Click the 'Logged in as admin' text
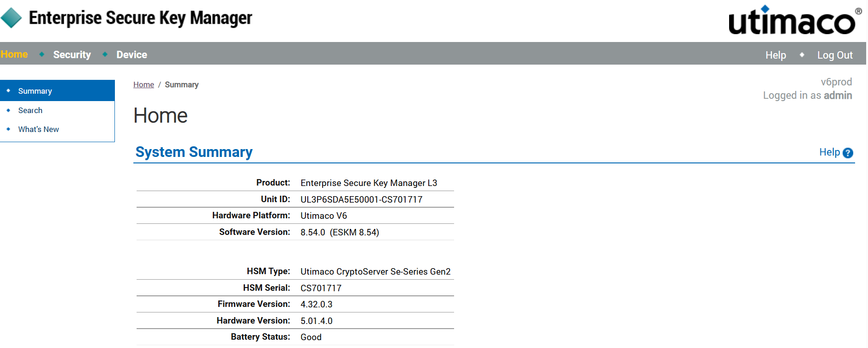This screenshot has width=868, height=348. (808, 96)
